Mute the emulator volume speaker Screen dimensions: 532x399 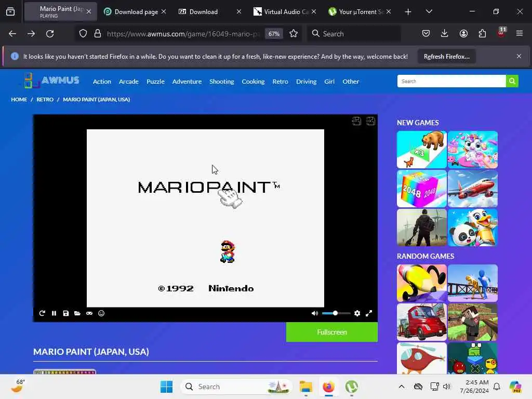click(x=314, y=313)
